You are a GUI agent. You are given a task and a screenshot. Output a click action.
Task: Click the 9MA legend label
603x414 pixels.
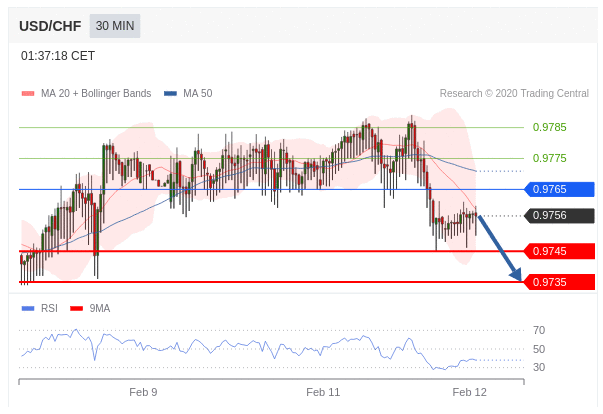click(x=100, y=308)
